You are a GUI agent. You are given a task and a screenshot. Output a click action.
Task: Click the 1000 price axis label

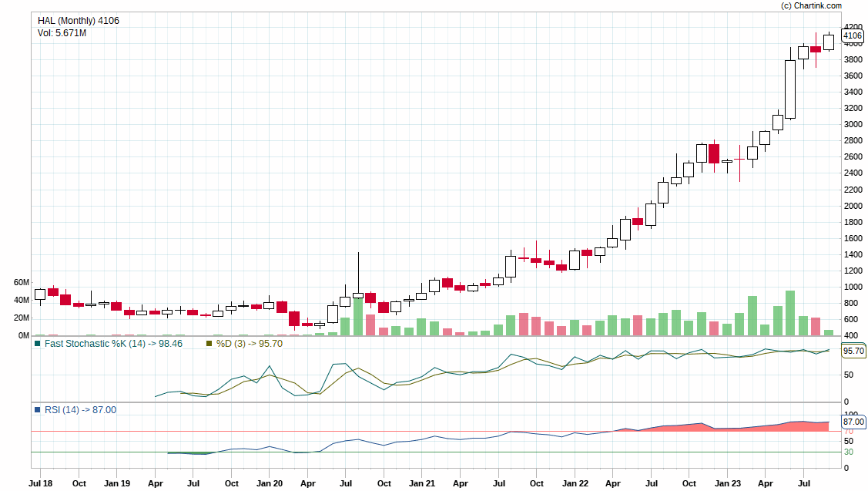pos(853,287)
